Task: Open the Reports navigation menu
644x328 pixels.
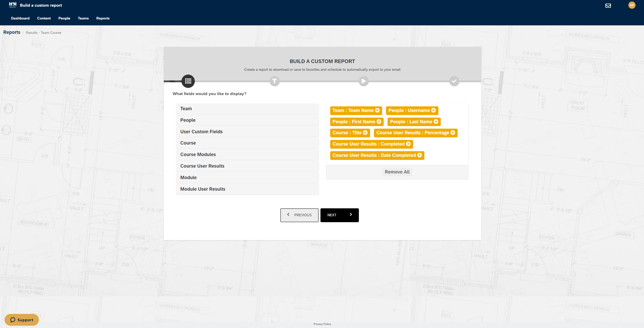Action: pos(103,18)
